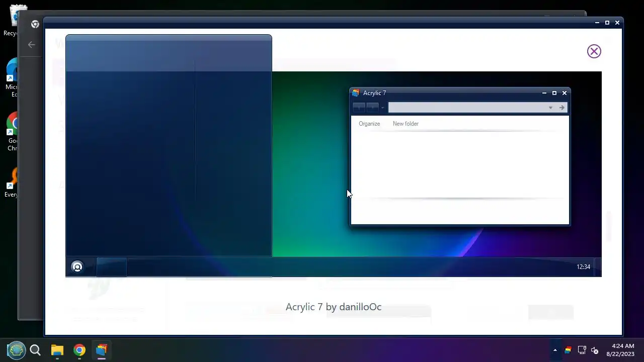This screenshot has width=644, height=362.
Task: Close the preview with the purple circled X
Action: [x=594, y=51]
